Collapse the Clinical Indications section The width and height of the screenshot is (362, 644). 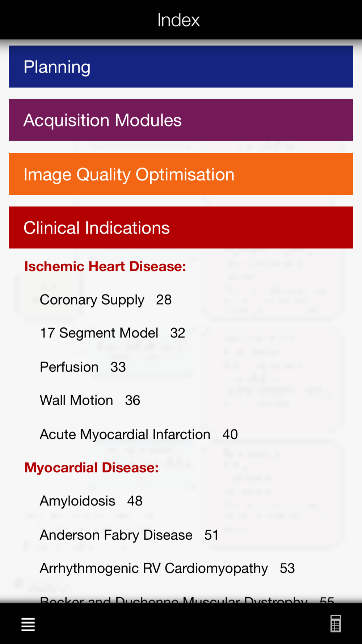[x=181, y=227]
